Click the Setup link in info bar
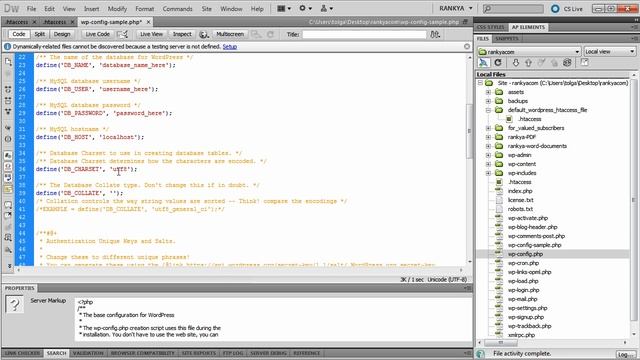Screen dimensions: 640x360 click(x=229, y=47)
